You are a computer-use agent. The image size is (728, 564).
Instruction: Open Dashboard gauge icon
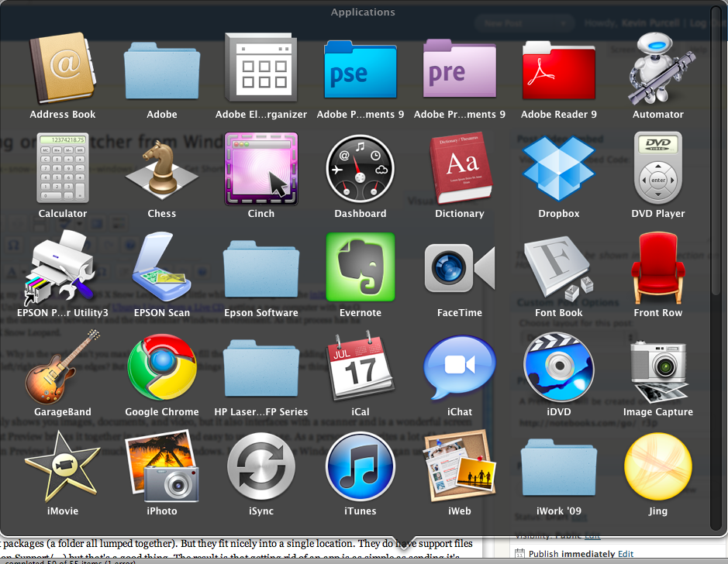coord(361,168)
